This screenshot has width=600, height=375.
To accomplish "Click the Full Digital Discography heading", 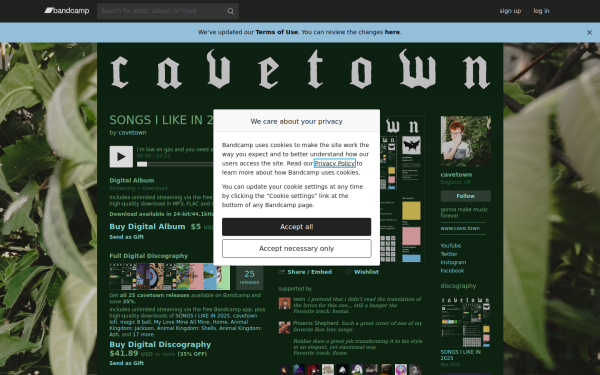I will tap(148, 256).
